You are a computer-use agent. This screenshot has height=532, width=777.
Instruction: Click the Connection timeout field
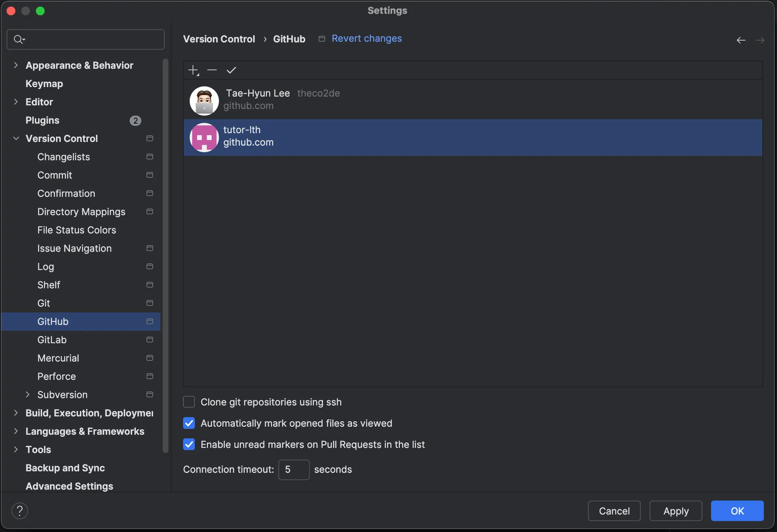[294, 469]
